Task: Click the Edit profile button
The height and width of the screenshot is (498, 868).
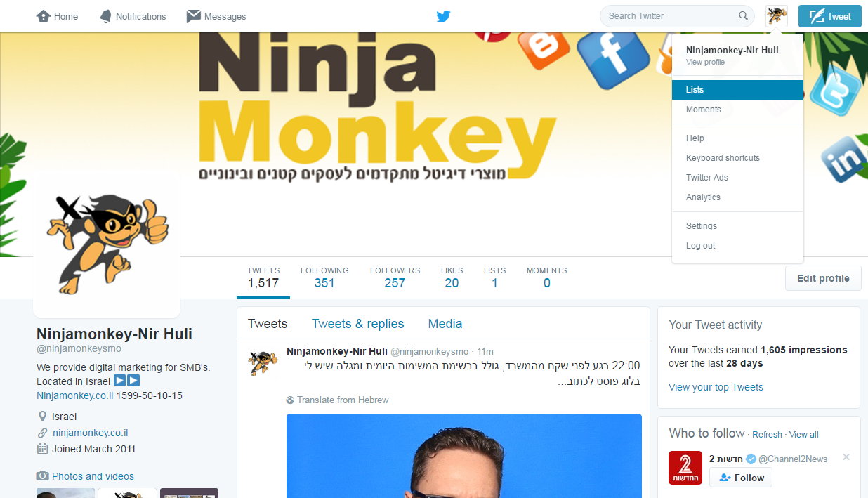Action: [x=823, y=278]
